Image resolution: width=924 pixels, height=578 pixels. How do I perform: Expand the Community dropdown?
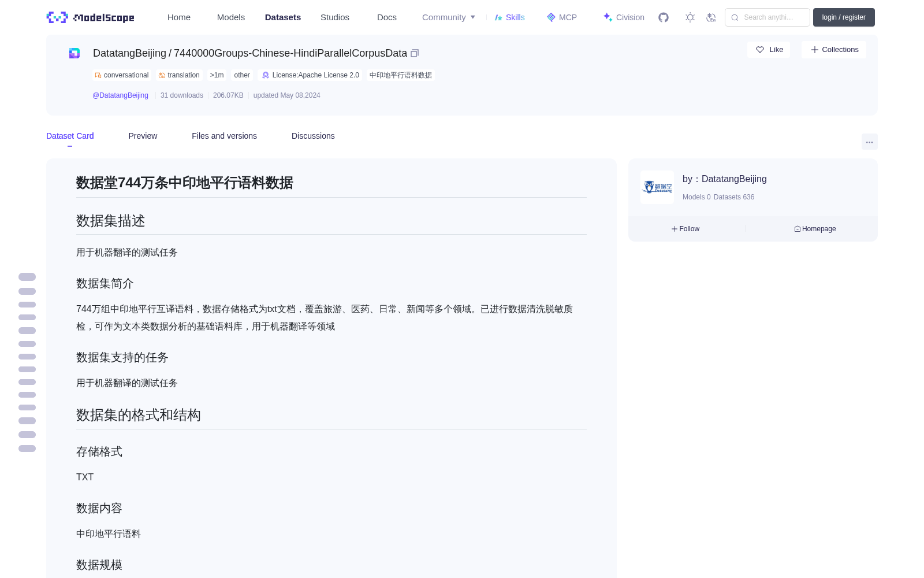tap(449, 17)
